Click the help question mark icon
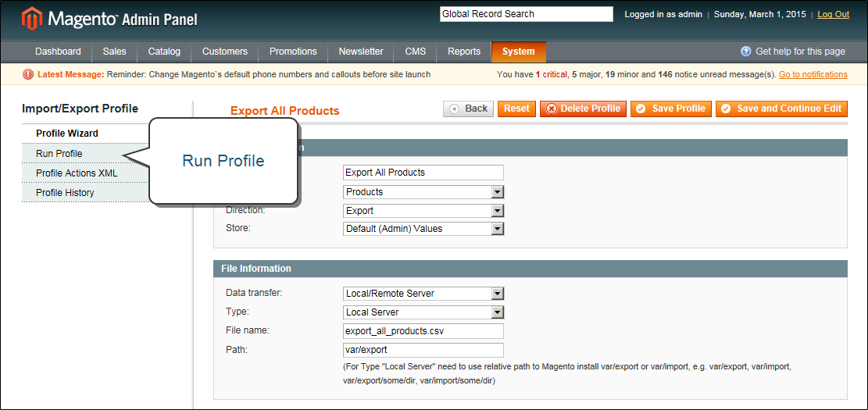The height and width of the screenshot is (410, 868). pyautogui.click(x=745, y=52)
